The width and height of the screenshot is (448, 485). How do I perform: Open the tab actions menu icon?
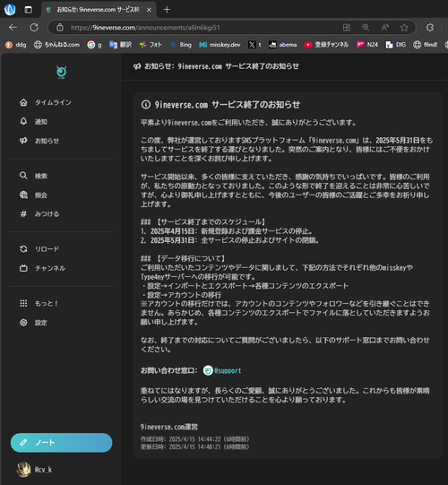tap(28, 10)
